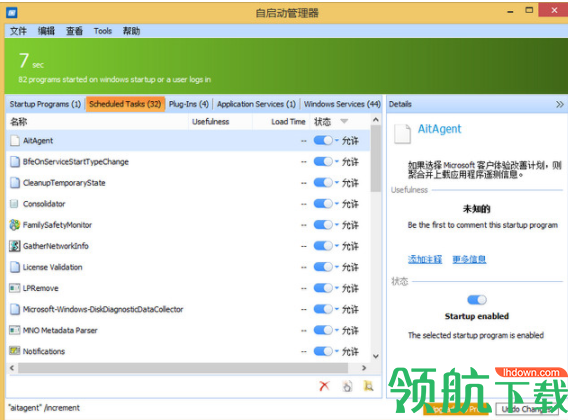Open the 查看 menu
Viewport: 568px width, 420px height.
tap(74, 31)
